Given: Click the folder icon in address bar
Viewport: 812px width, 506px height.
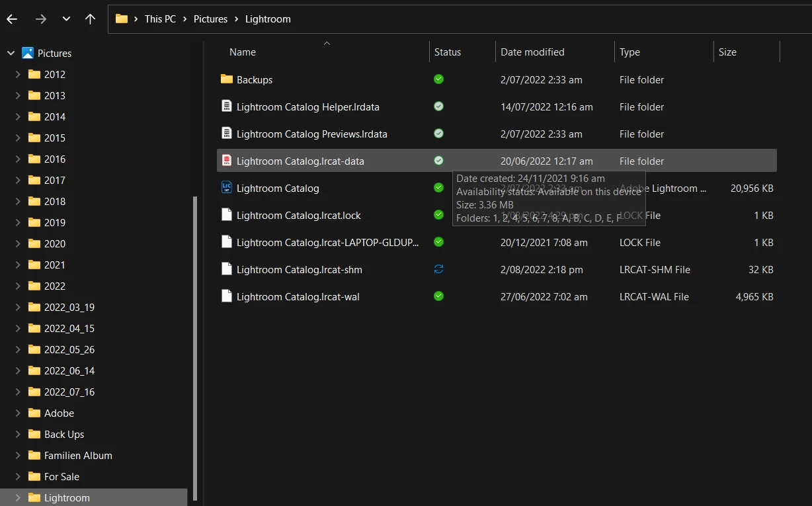Looking at the screenshot, I should (x=122, y=19).
